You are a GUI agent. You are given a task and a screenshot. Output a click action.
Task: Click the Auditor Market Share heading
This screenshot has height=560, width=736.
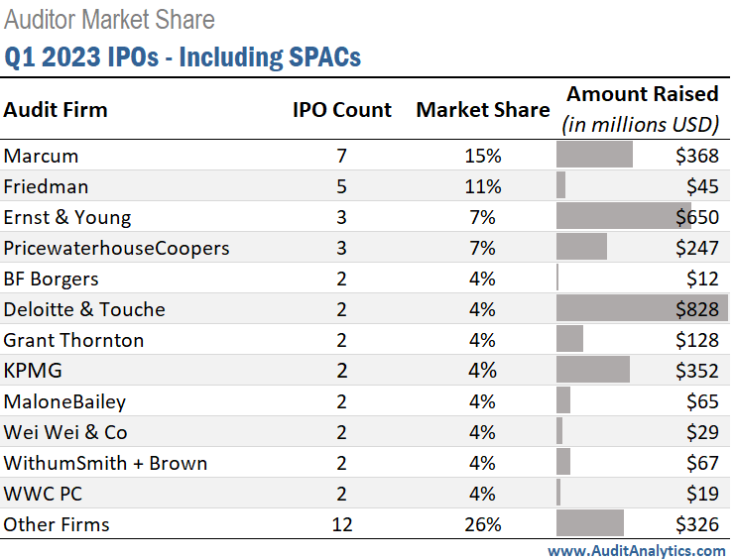point(109,19)
